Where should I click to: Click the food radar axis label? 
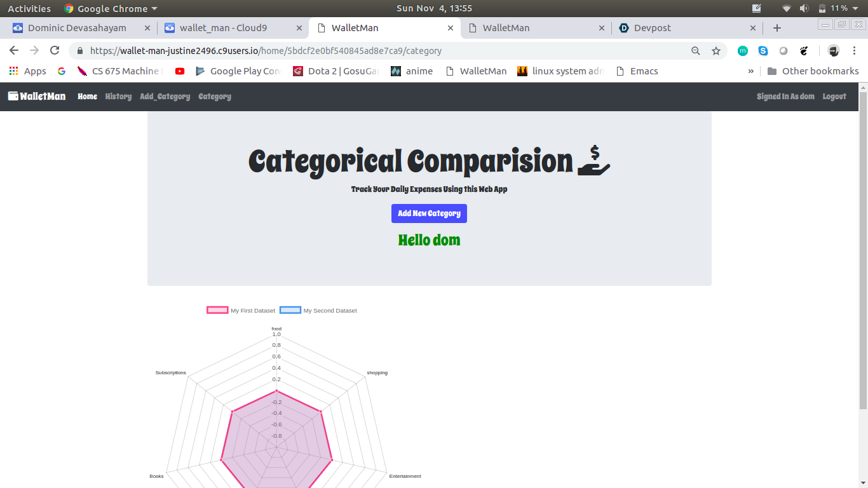pos(276,329)
